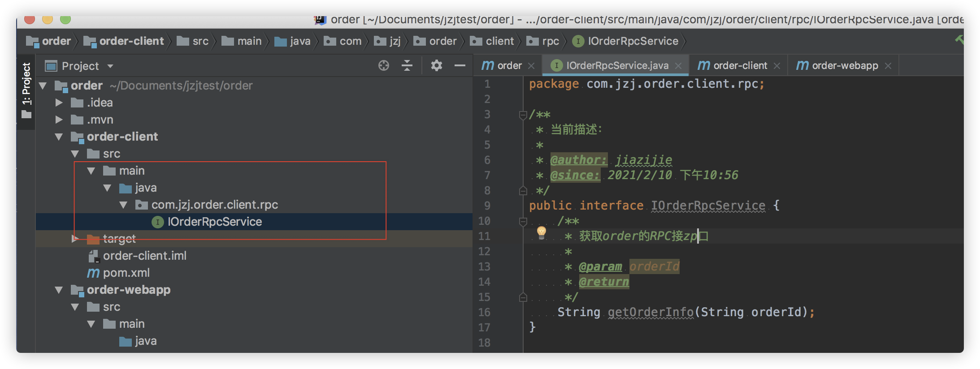
Task: Click the fold marker on line 8
Action: click(x=522, y=191)
